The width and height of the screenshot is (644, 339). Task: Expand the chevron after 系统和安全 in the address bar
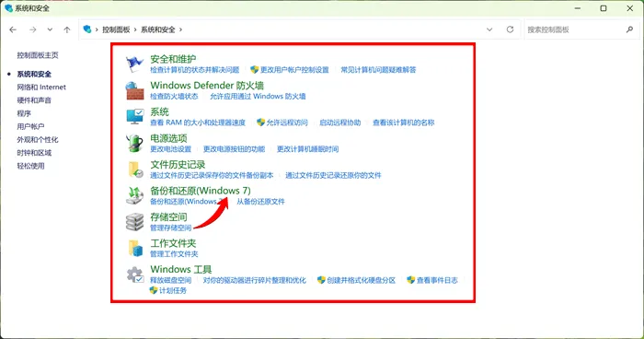(180, 29)
